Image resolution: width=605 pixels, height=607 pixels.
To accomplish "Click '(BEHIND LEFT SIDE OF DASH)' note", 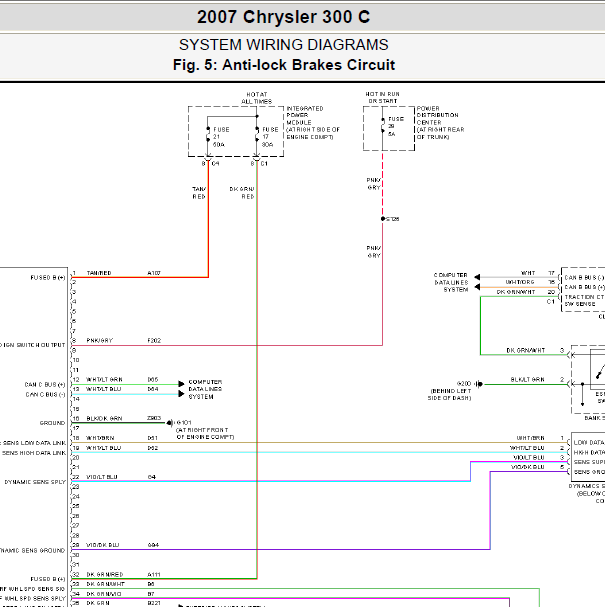I will 451,394.
